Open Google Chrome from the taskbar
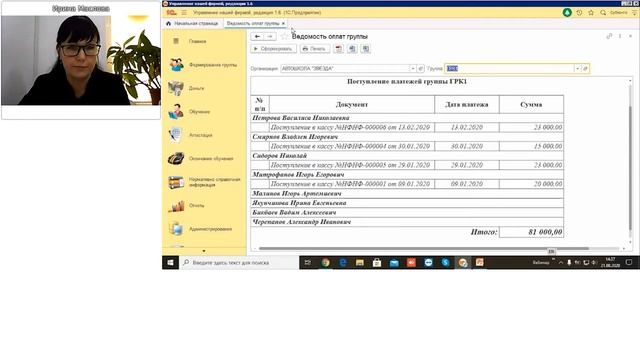Viewport: 640px width, 360px height. [x=325, y=263]
